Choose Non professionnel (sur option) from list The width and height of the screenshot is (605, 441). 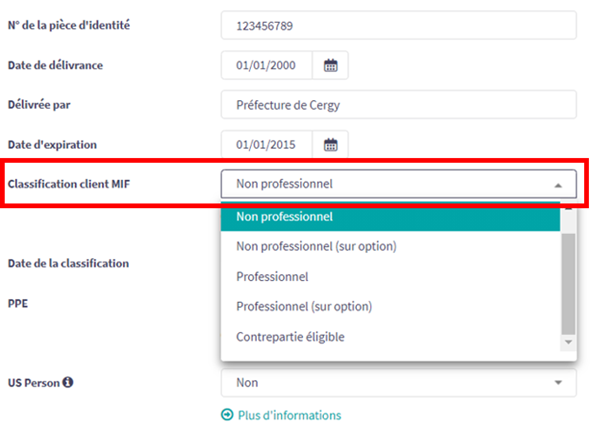[316, 246]
